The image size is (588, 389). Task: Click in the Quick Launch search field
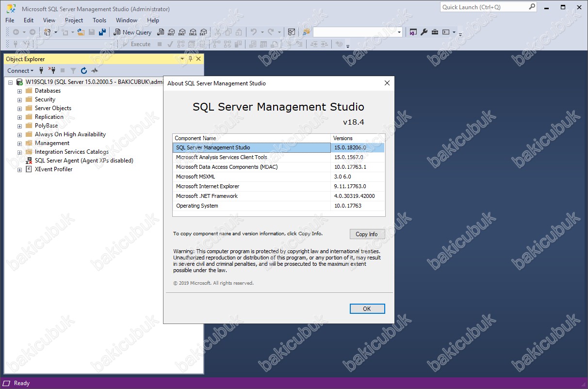(484, 7)
